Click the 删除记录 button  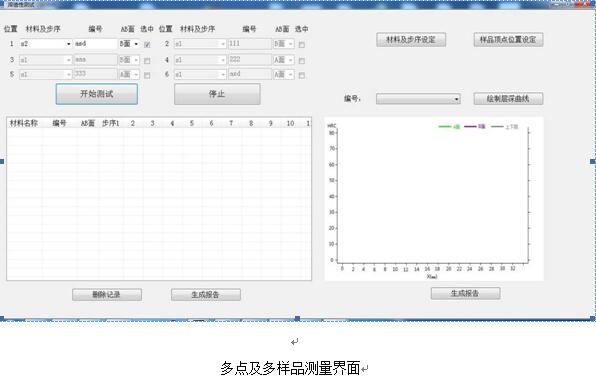pyautogui.click(x=107, y=294)
